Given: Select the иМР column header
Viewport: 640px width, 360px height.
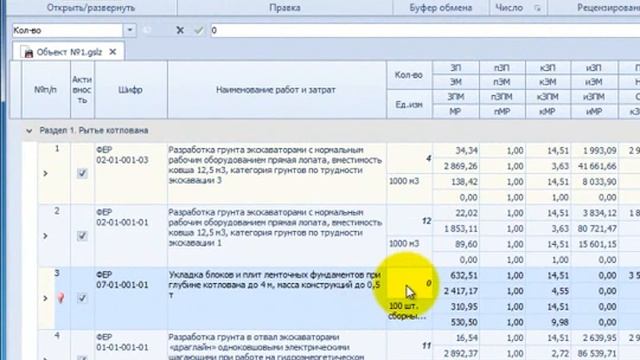Looking at the screenshot, I should coord(594,111).
